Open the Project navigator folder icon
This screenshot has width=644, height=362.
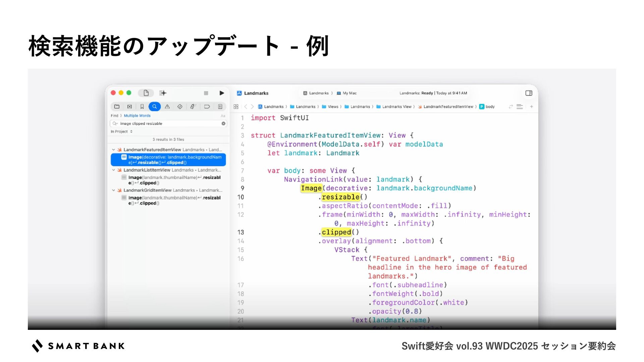click(117, 107)
